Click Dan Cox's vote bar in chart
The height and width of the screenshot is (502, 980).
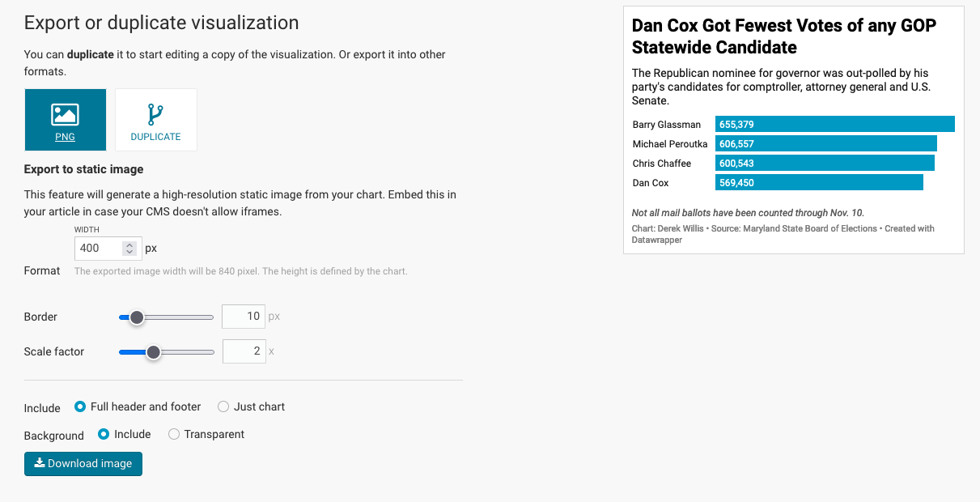pos(819,182)
